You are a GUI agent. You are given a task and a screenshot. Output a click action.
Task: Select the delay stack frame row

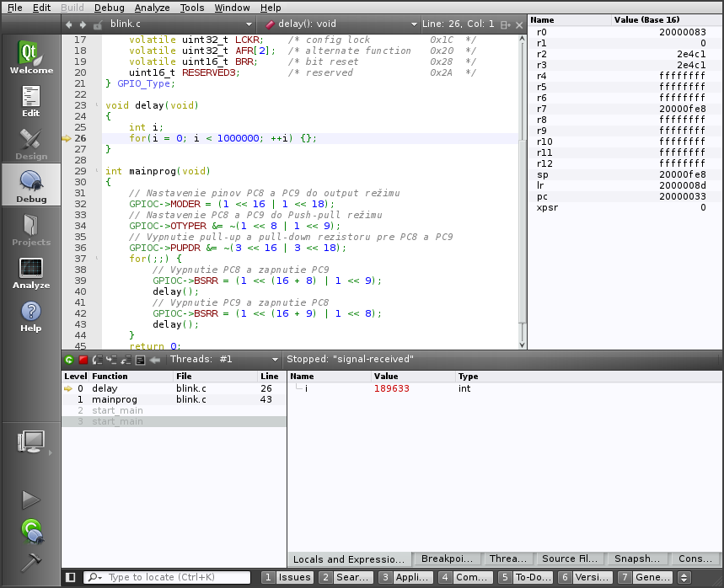[x=174, y=388]
